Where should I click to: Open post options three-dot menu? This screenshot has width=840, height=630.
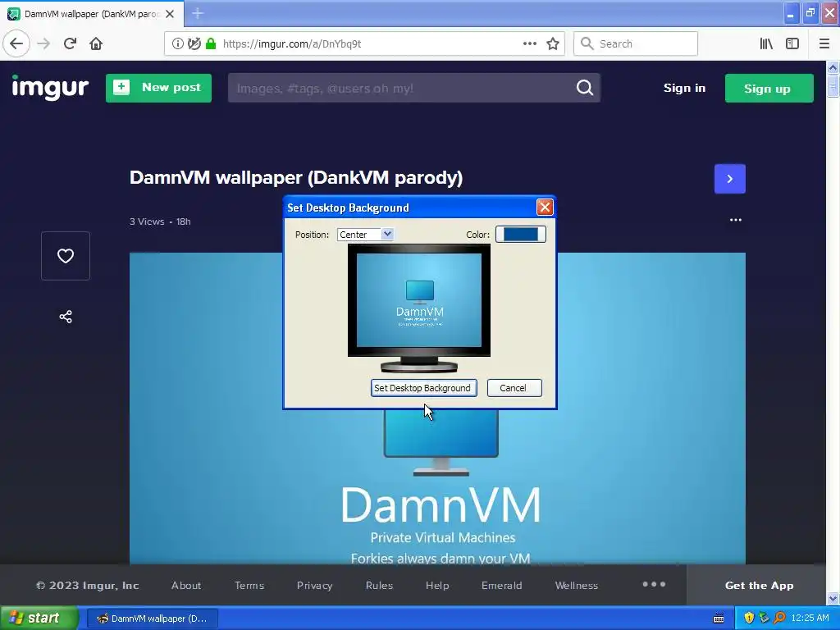click(736, 220)
